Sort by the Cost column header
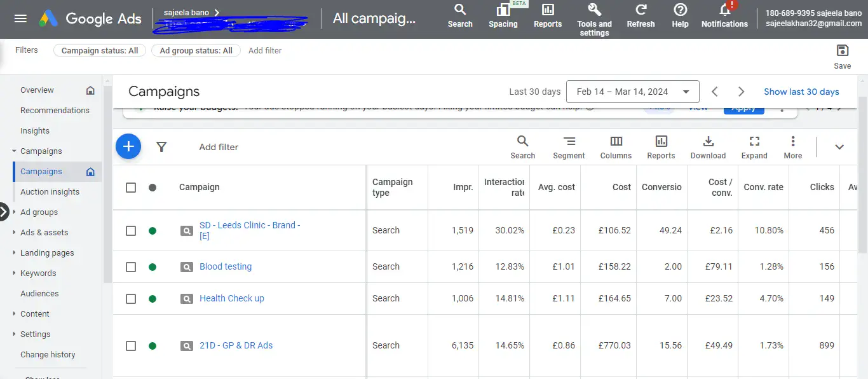 [621, 188]
